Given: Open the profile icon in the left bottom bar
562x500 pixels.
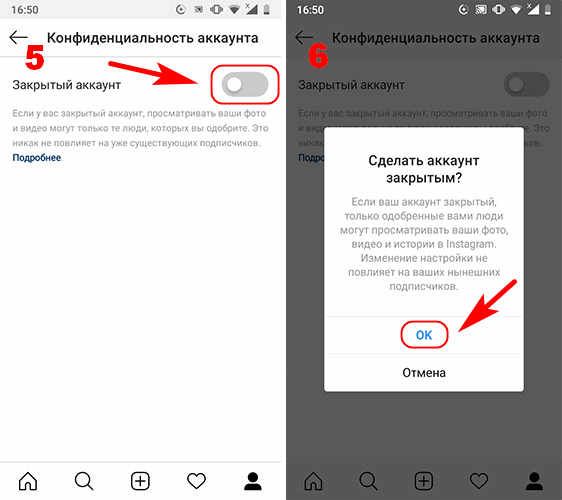Looking at the screenshot, I should [253, 481].
